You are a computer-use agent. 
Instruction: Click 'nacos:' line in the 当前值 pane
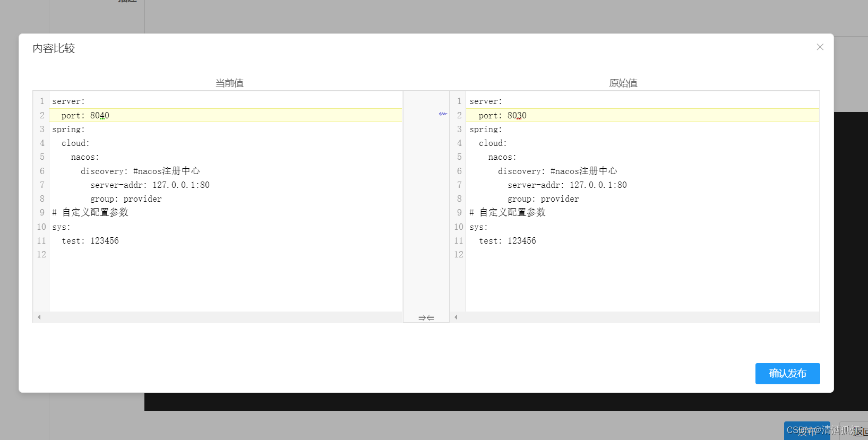pos(85,157)
